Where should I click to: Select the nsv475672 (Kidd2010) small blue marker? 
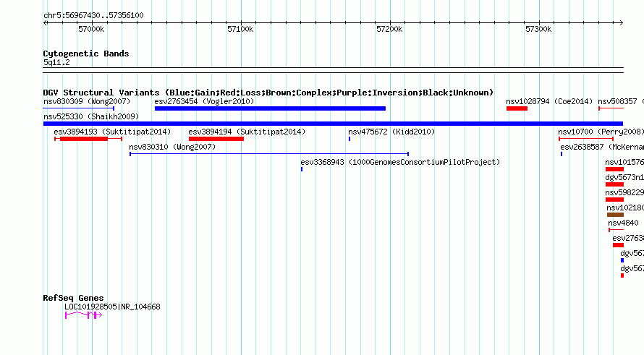[x=349, y=139]
